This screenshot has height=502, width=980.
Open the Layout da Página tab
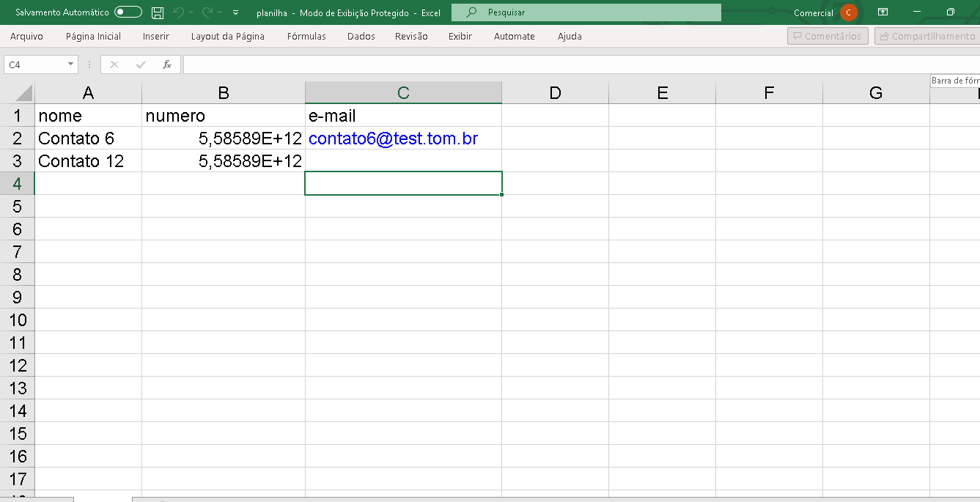[228, 36]
